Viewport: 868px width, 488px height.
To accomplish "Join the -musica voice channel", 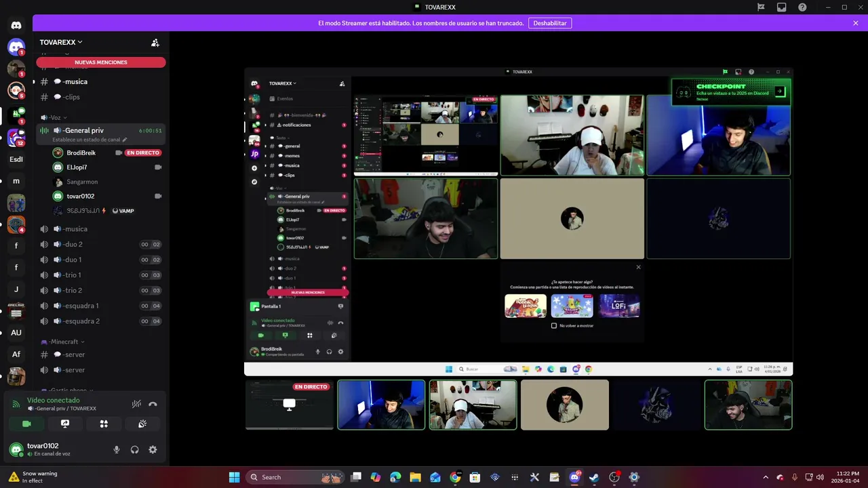I will [x=101, y=229].
